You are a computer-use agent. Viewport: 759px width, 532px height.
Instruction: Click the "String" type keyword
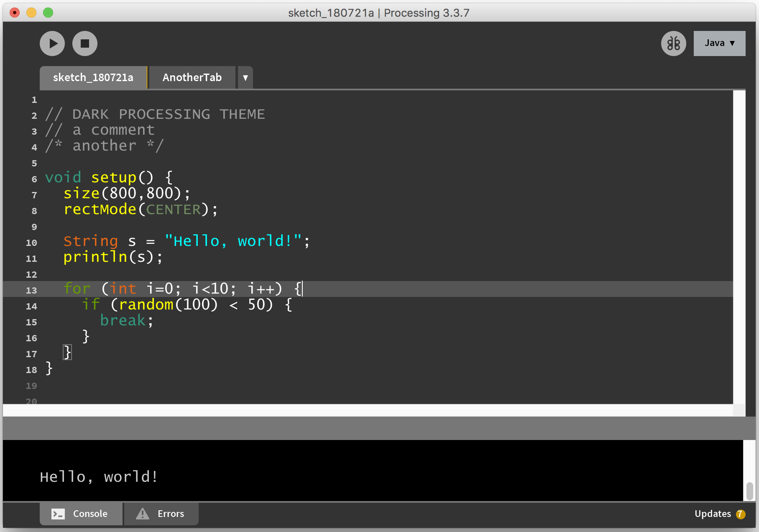click(x=91, y=241)
